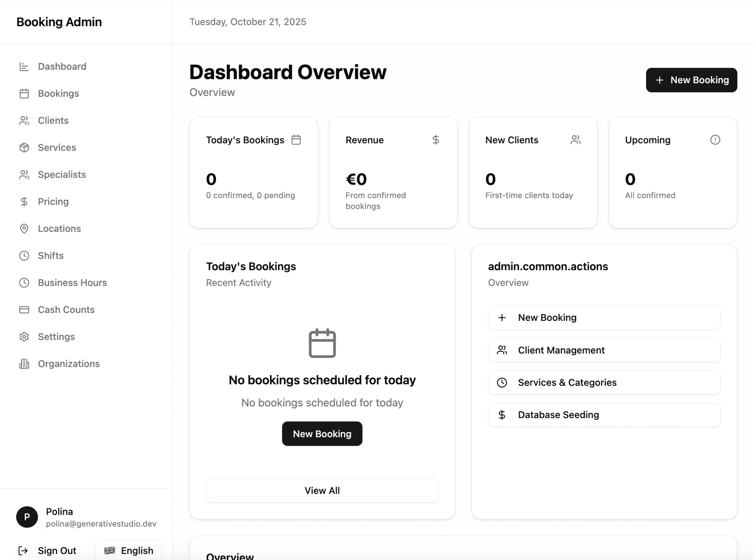This screenshot has width=753, height=560.
Task: Navigate to Services in the sidebar
Action: [x=87, y=147]
